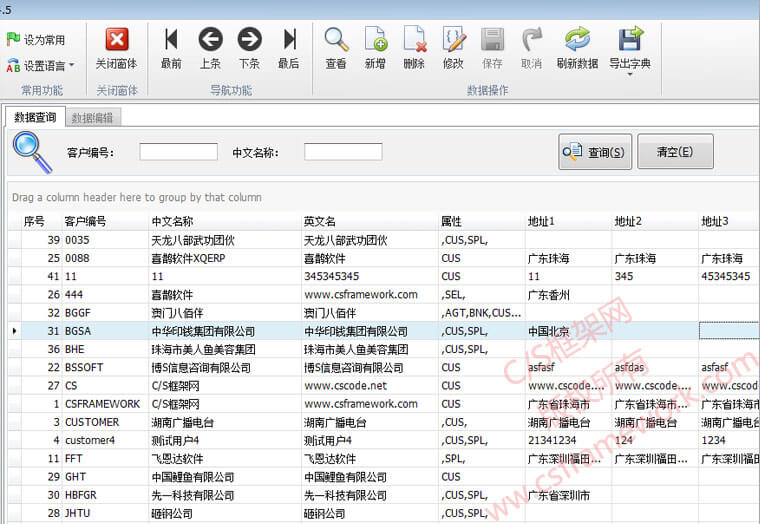The height and width of the screenshot is (524, 760).
Task: Click the 查看 magnifier icon
Action: tap(336, 40)
